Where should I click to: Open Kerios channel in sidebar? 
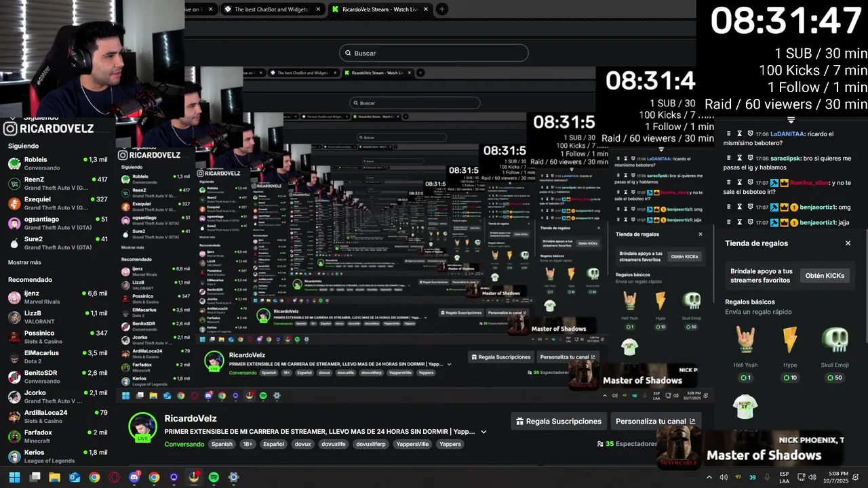(x=58, y=456)
